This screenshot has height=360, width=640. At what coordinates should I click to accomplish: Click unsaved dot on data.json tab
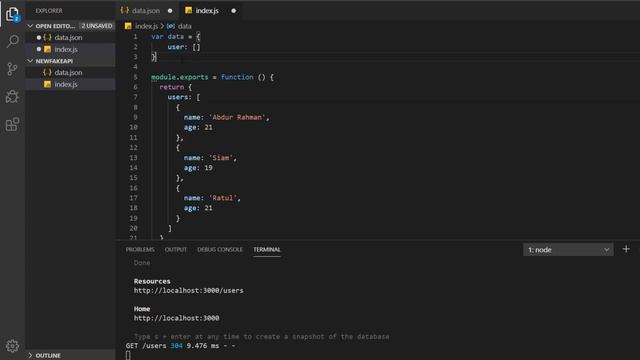point(170,11)
